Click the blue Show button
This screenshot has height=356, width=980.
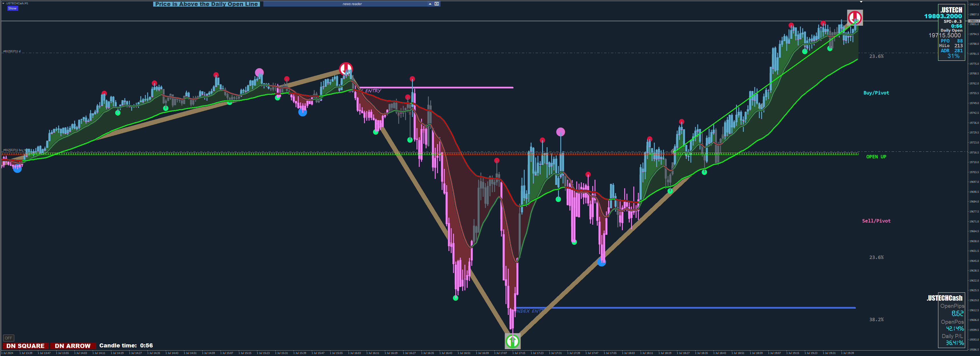coord(12,8)
